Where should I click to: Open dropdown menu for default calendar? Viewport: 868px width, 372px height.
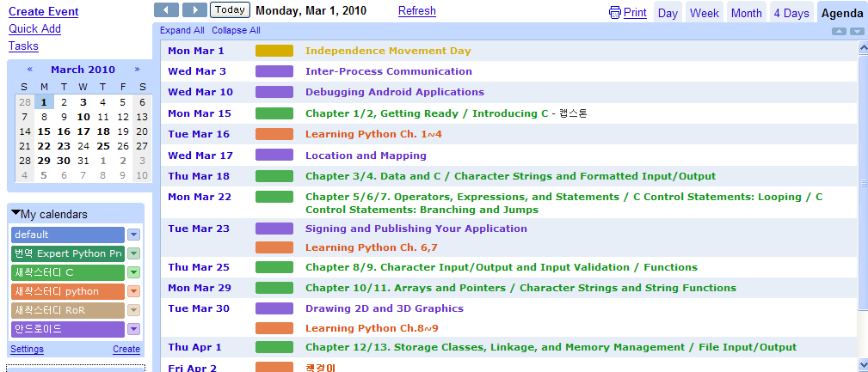(x=134, y=235)
